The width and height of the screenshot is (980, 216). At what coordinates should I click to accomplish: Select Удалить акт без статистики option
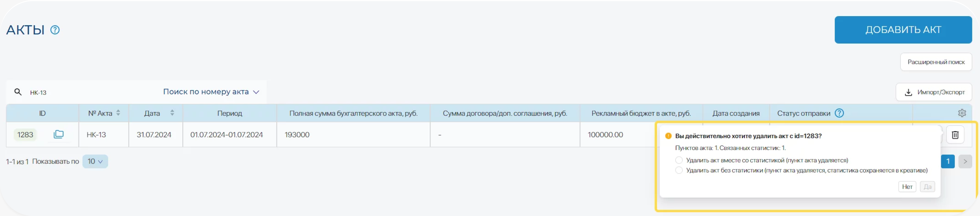(679, 170)
